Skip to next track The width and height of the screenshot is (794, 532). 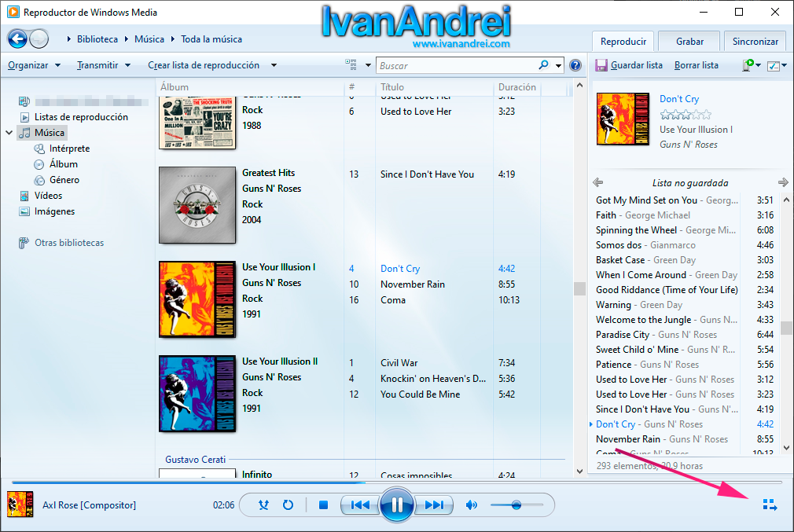[434, 504]
